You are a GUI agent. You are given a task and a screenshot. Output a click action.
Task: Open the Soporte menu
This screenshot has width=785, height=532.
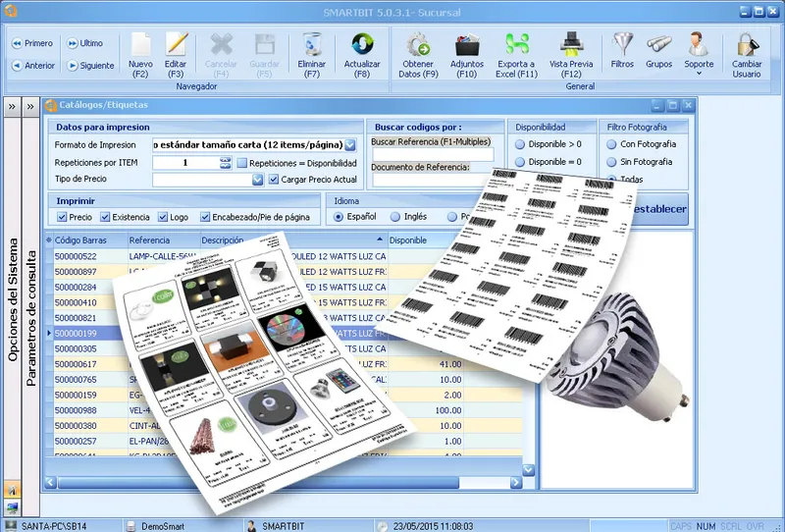(x=699, y=53)
